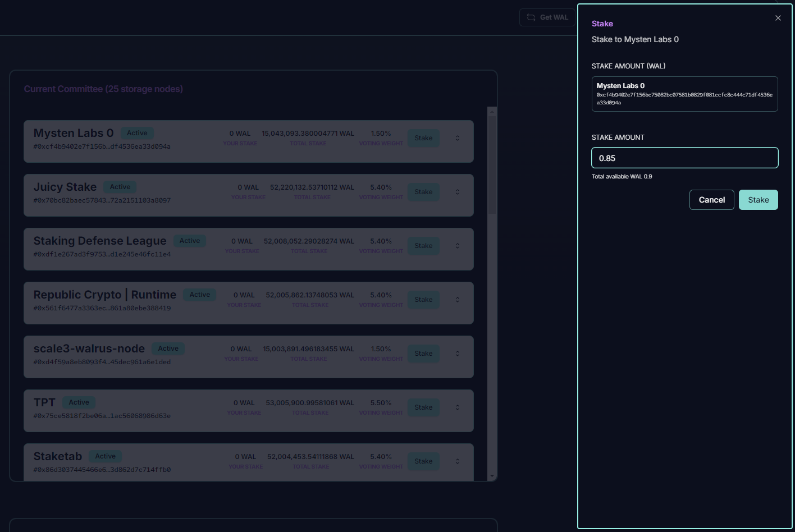Expand the scale3-walrus-node row
795x532 pixels.
click(x=458, y=354)
